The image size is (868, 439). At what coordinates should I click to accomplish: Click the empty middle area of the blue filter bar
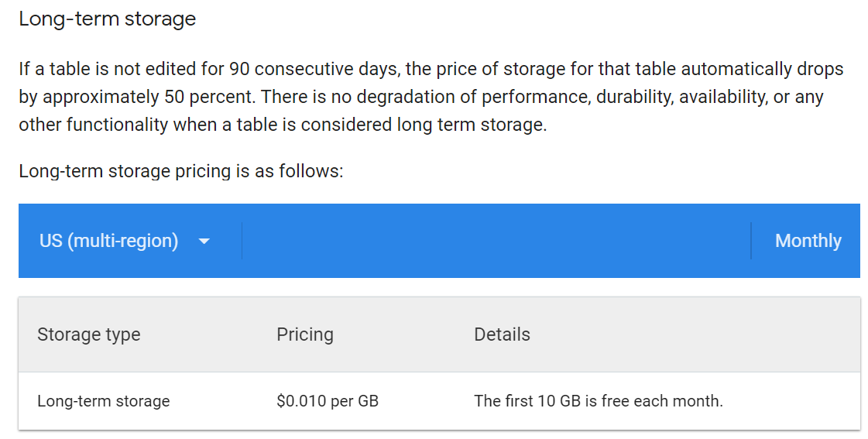496,241
